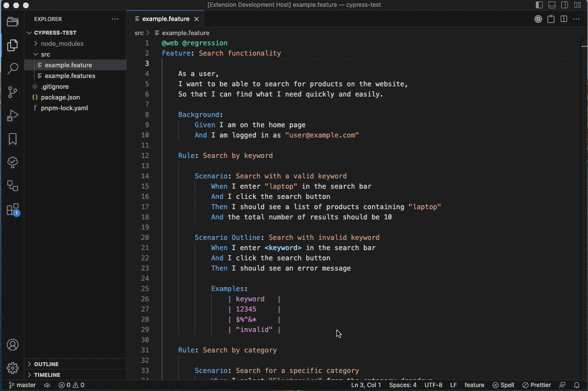Click the feedback icon next to Prettier

point(562,385)
